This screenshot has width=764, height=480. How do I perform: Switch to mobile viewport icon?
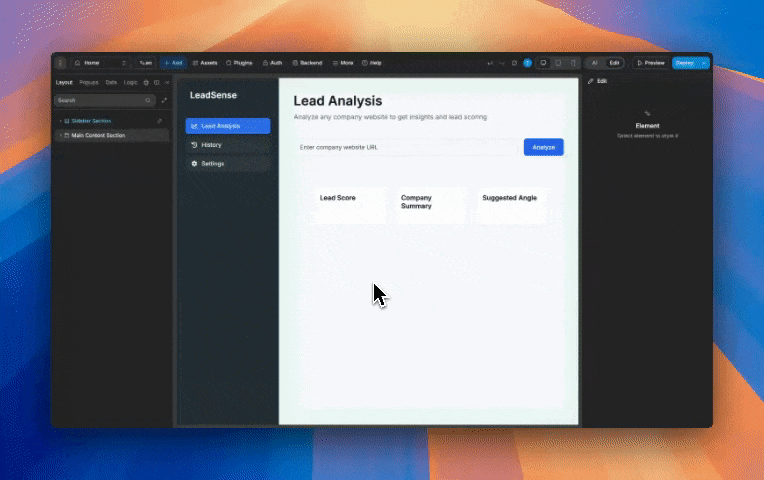point(573,63)
